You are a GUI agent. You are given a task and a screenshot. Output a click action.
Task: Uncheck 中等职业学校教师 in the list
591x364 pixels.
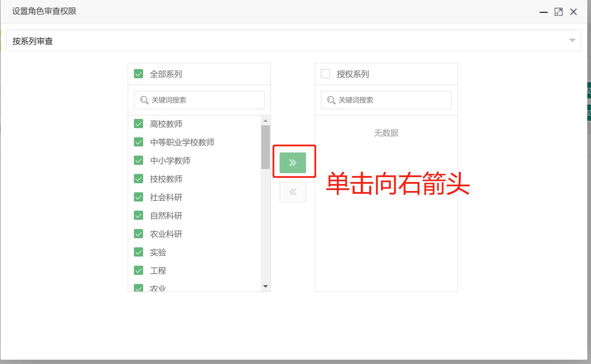point(139,142)
